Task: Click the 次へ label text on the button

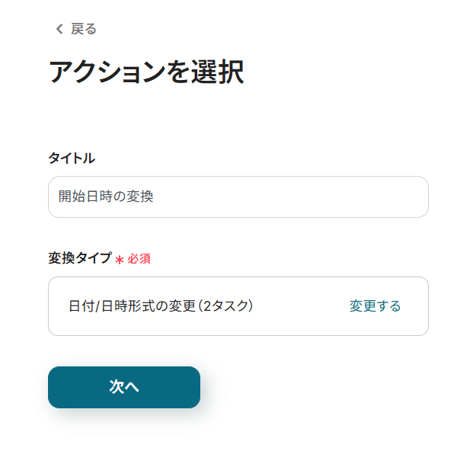Action: (124, 387)
